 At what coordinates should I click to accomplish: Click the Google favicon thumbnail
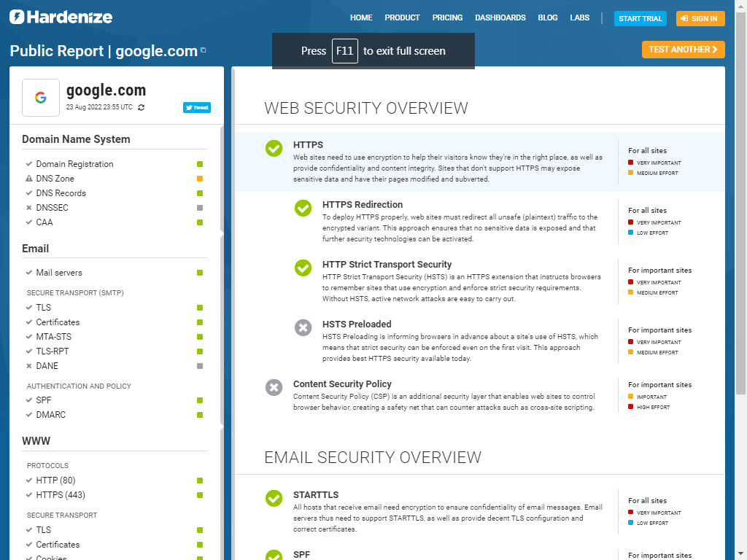41,98
